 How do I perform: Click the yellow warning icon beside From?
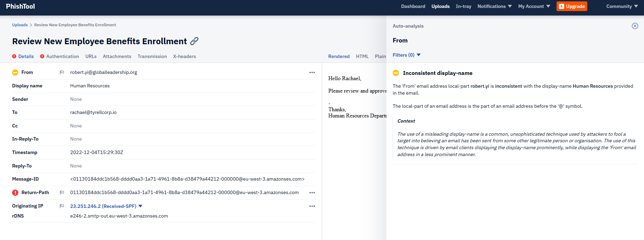[15, 73]
